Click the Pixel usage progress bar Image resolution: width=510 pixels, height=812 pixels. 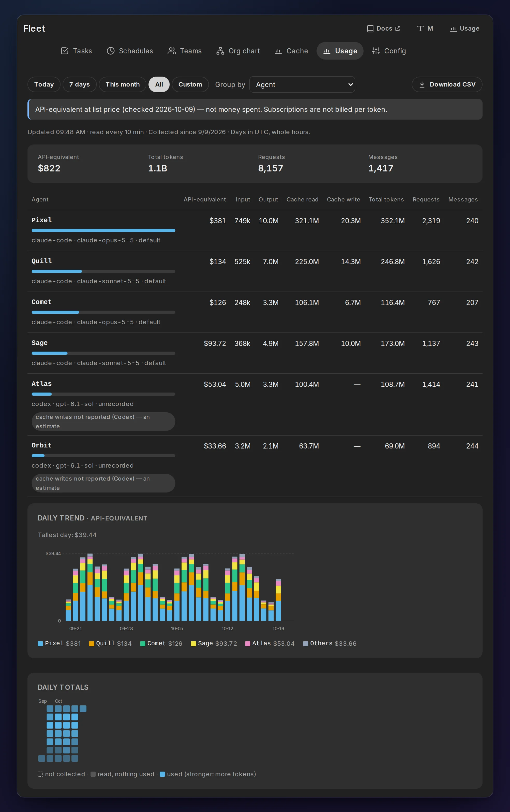(103, 230)
